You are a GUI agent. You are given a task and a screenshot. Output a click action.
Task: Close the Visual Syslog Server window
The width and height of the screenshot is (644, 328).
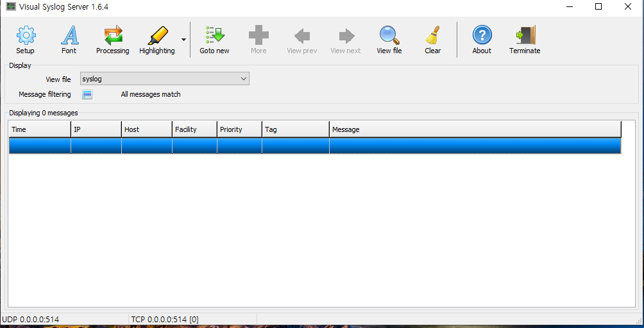628,6
